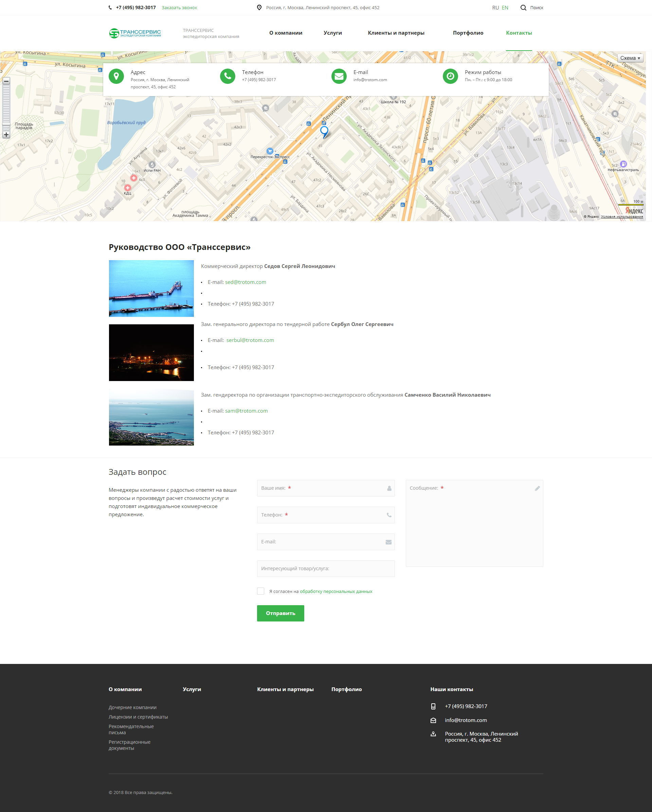
Task: Open the Услуги menu
Action: pyautogui.click(x=332, y=33)
